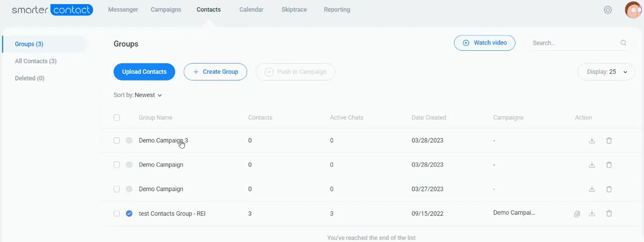The height and width of the screenshot is (242, 644).
Task: Delete test Contacts Group - REI
Action: [609, 213]
